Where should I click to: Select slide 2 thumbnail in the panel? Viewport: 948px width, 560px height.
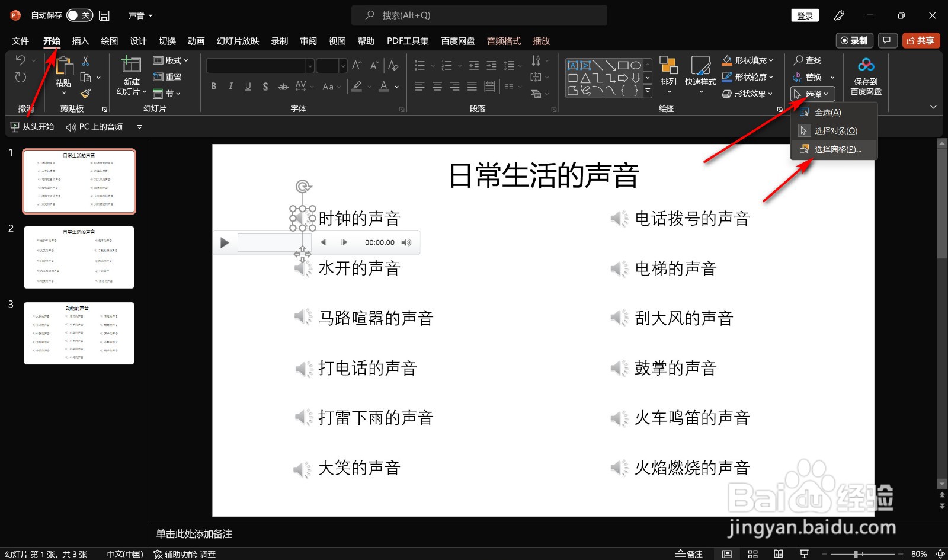pyautogui.click(x=79, y=257)
